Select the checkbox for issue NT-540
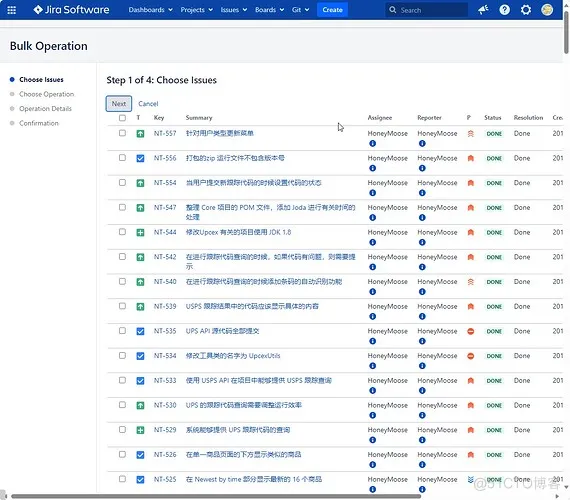This screenshot has width=570, height=500. click(x=123, y=281)
